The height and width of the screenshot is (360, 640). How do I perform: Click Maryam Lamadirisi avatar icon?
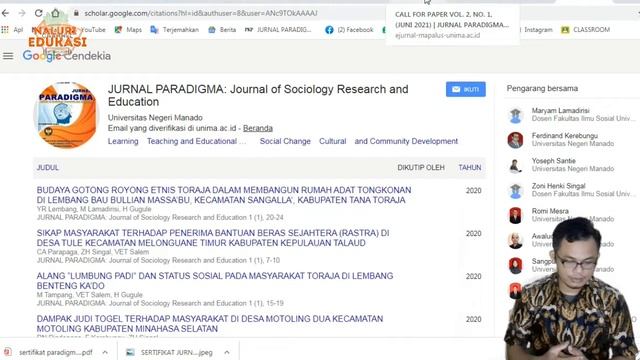pyautogui.click(x=516, y=115)
